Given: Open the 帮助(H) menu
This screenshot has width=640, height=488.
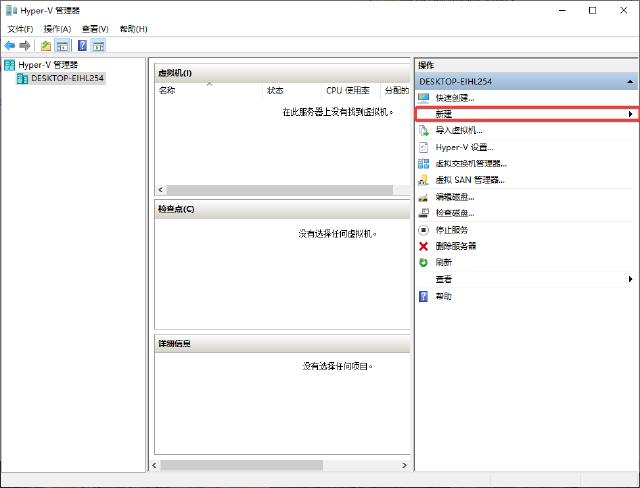Looking at the screenshot, I should (133, 29).
